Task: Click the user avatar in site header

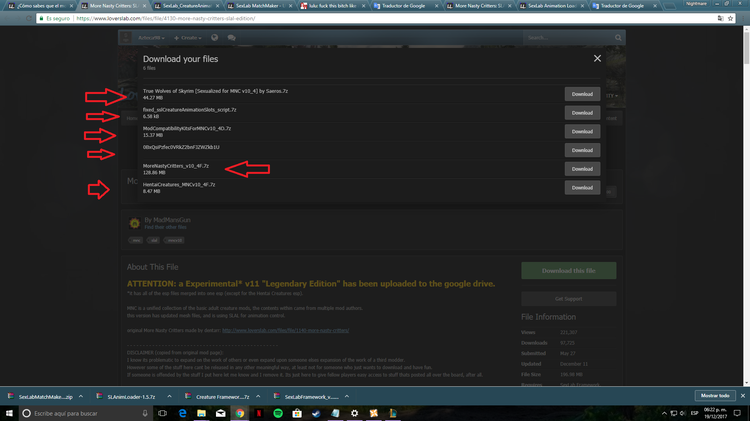Action: click(126, 38)
